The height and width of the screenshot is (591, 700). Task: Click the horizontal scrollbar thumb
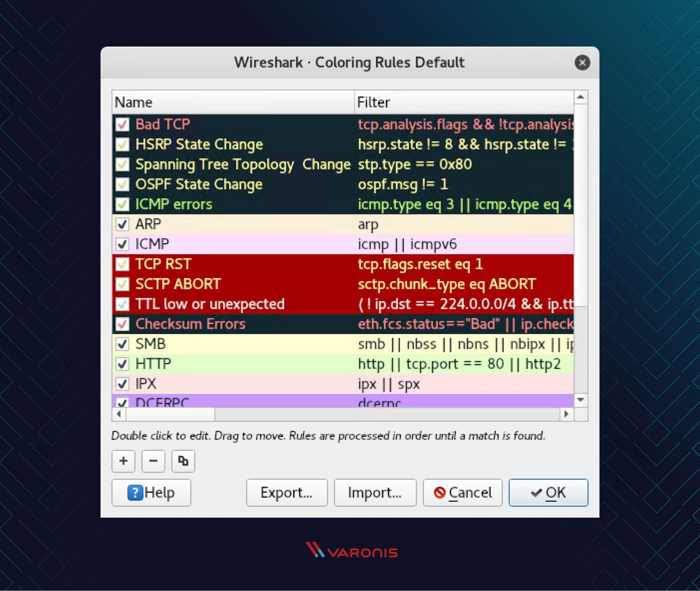pos(170,414)
